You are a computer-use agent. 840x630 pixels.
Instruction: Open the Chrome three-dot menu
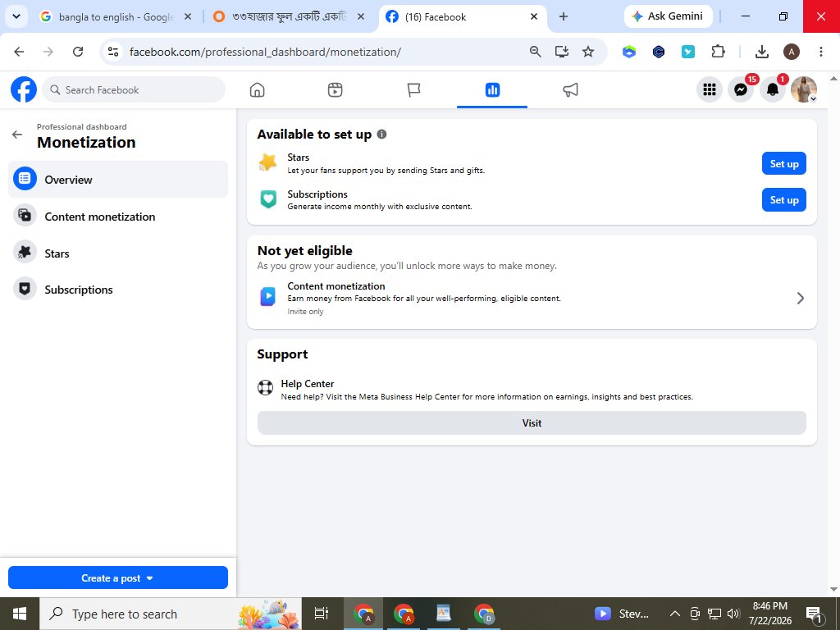pos(820,52)
